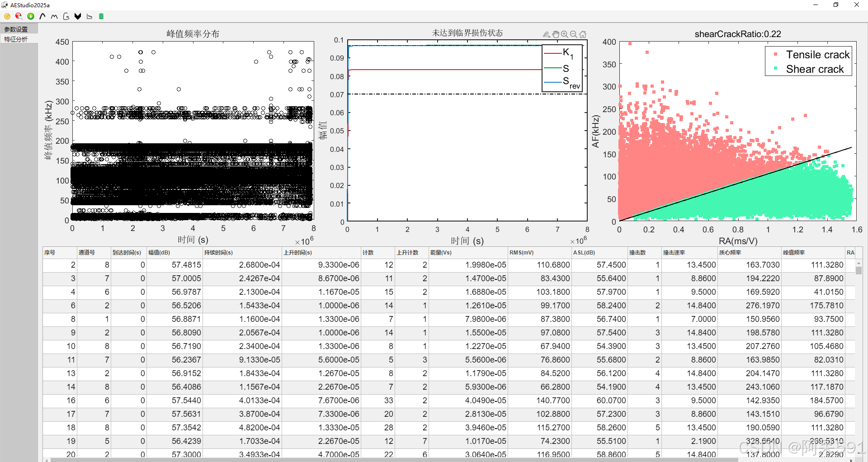Click the RA(ms/V) axis label
Viewport: 868px width, 462px height.
point(738,241)
